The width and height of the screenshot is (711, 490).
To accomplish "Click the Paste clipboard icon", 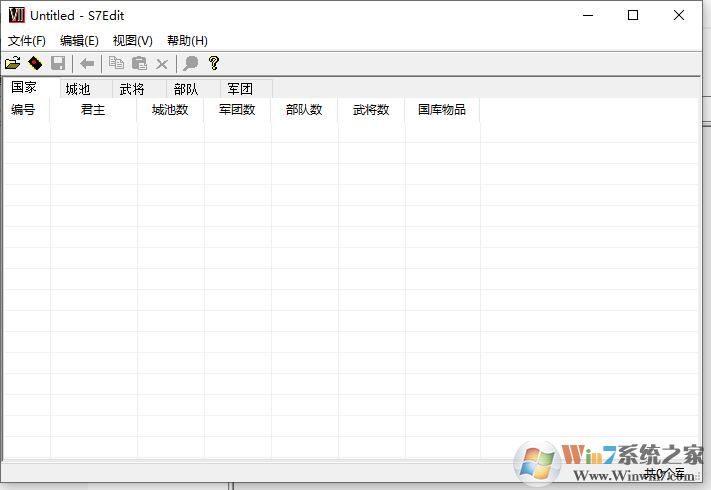I will pyautogui.click(x=139, y=63).
